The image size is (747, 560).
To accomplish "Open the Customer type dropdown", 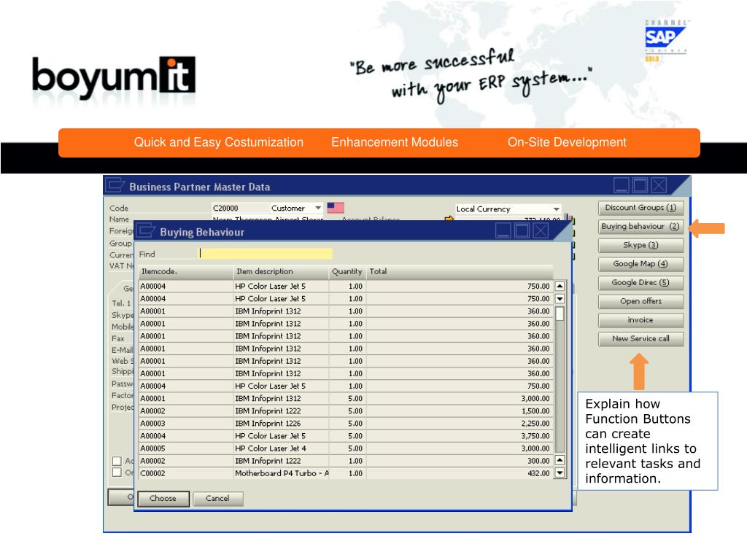I will (x=318, y=208).
